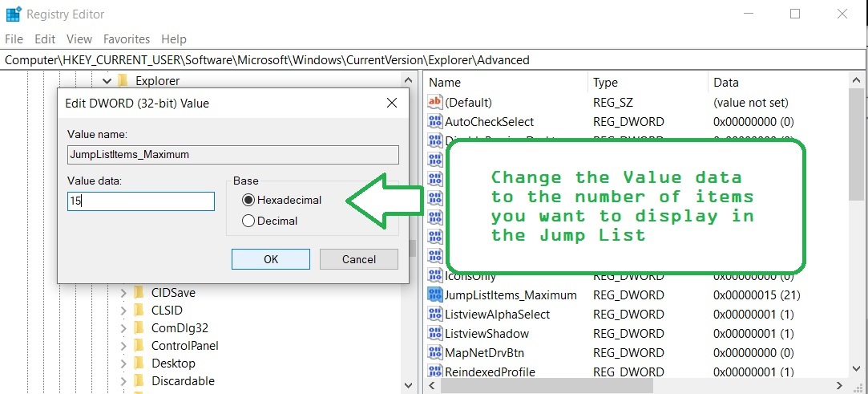Select the ReindexedProfile value name
This screenshot has height=394, width=868.
tap(490, 372)
